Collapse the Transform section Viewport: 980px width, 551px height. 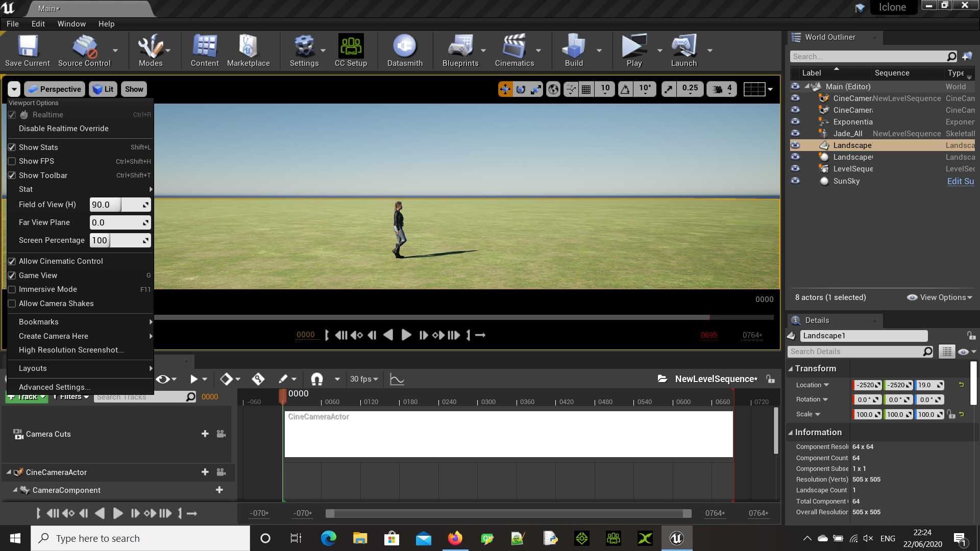pyautogui.click(x=791, y=369)
